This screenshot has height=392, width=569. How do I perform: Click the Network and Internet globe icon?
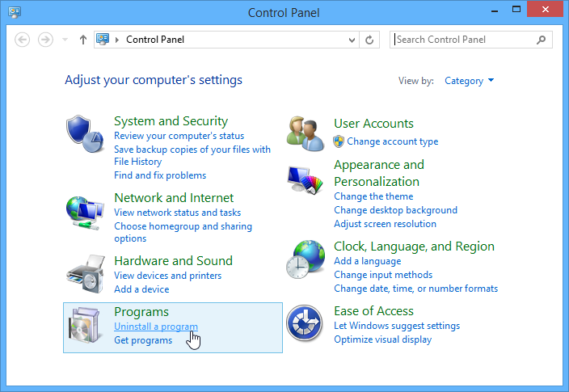pyautogui.click(x=85, y=213)
